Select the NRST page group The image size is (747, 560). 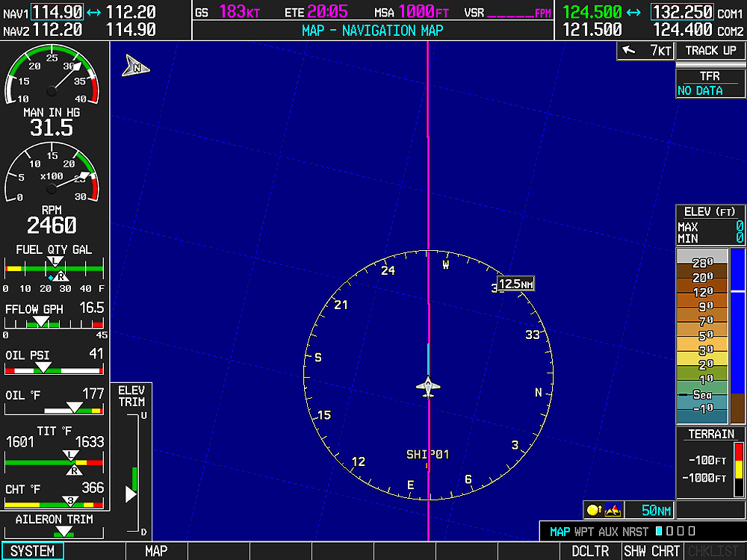(635, 532)
